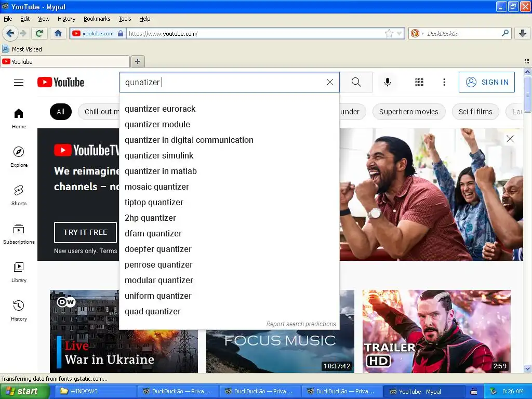This screenshot has height=399, width=532.
Task: Click the browser Back arrow button
Action: [x=10, y=33]
